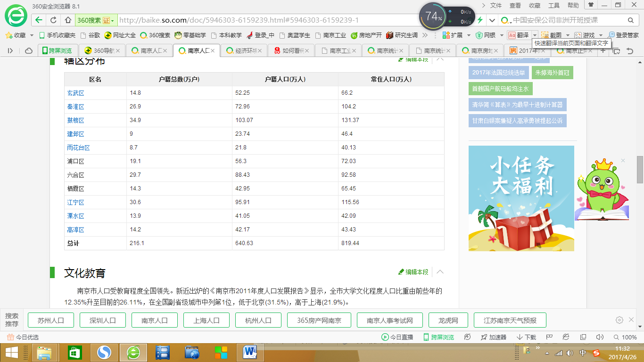The height and width of the screenshot is (362, 644).
Task: Open settings gear in the 搜索推荐 bar
Action: (619, 320)
